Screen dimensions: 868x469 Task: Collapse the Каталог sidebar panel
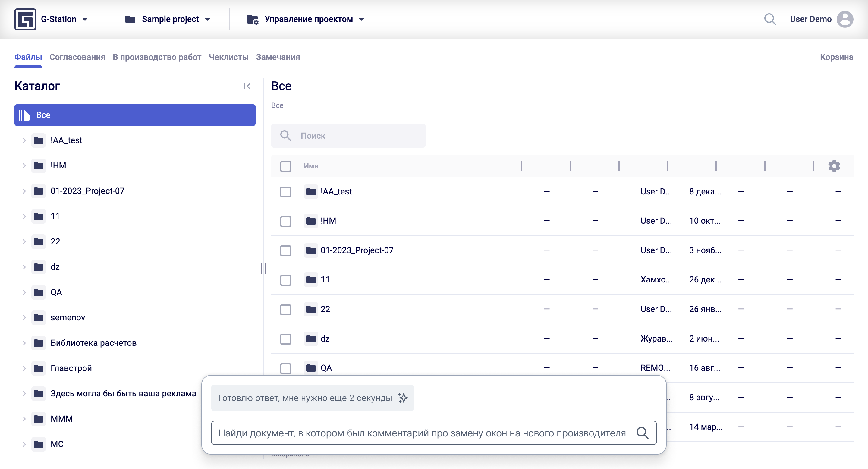(247, 86)
